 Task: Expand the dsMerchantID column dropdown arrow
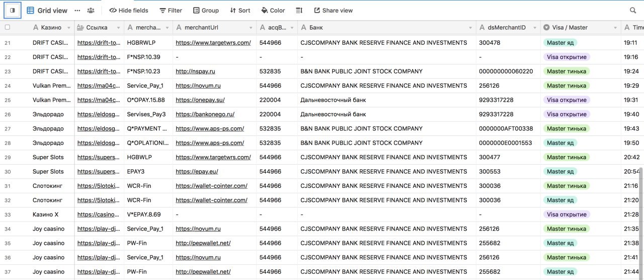[x=534, y=28]
